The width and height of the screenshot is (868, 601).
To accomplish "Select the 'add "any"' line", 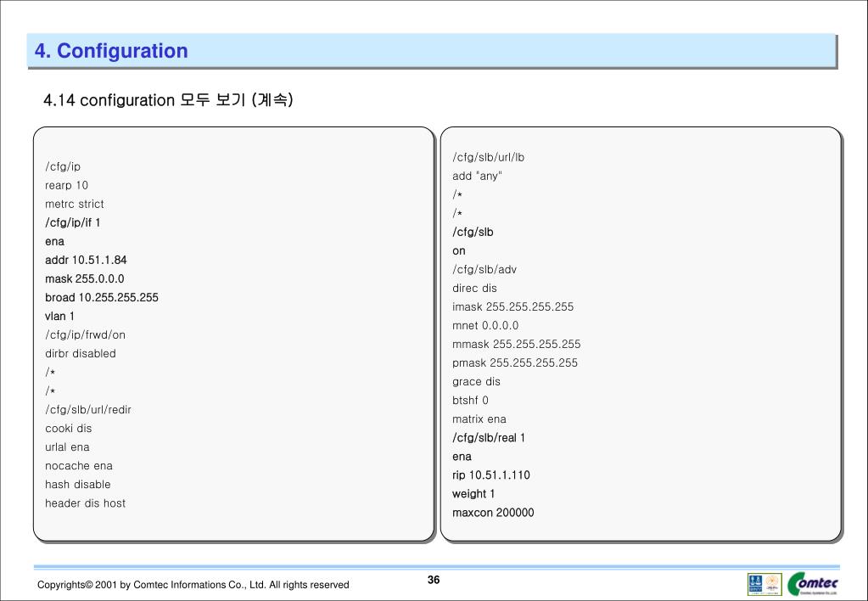I will tap(477, 177).
